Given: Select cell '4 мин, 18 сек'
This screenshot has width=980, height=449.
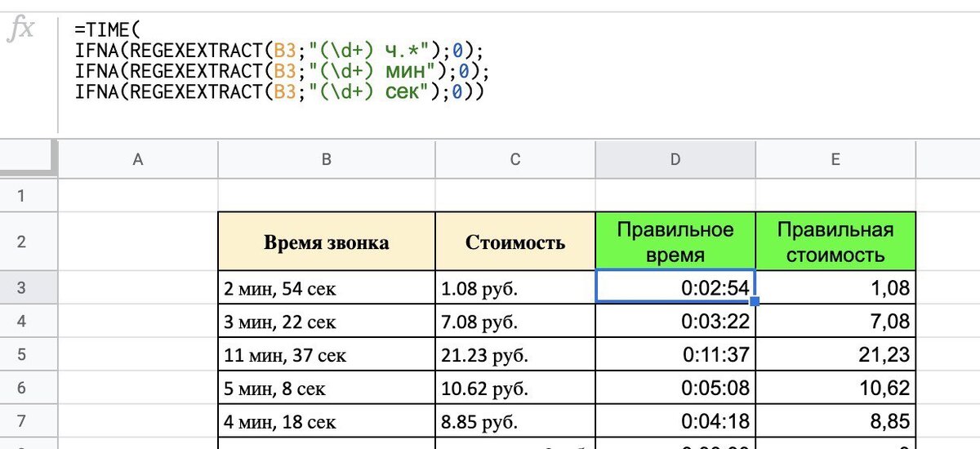Looking at the screenshot, I should pyautogui.click(x=327, y=421).
